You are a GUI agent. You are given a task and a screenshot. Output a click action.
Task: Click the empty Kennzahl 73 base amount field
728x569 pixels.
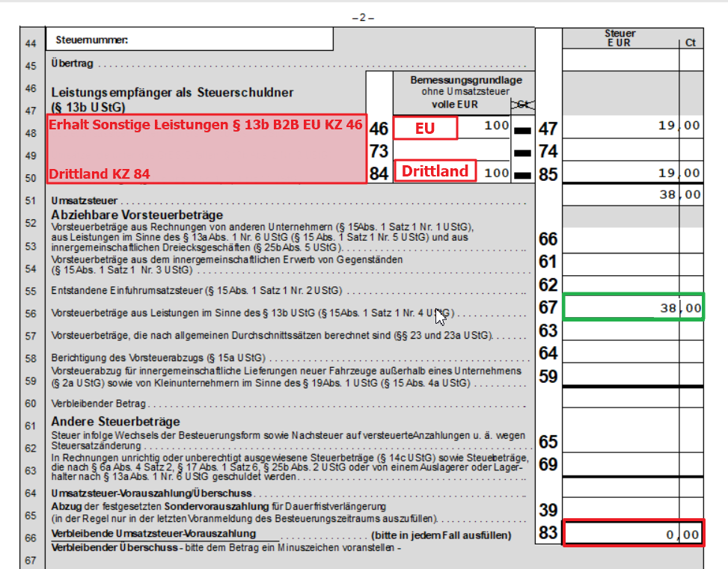(451, 150)
